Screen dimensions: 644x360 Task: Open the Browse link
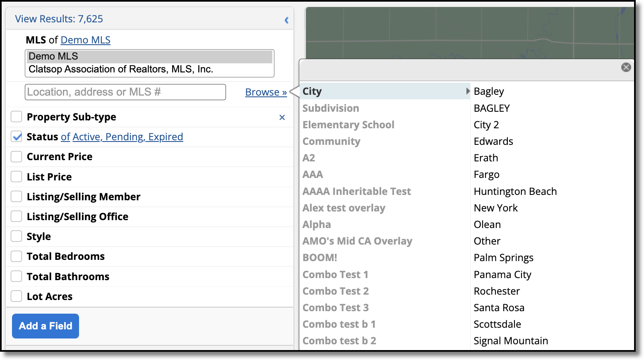266,92
